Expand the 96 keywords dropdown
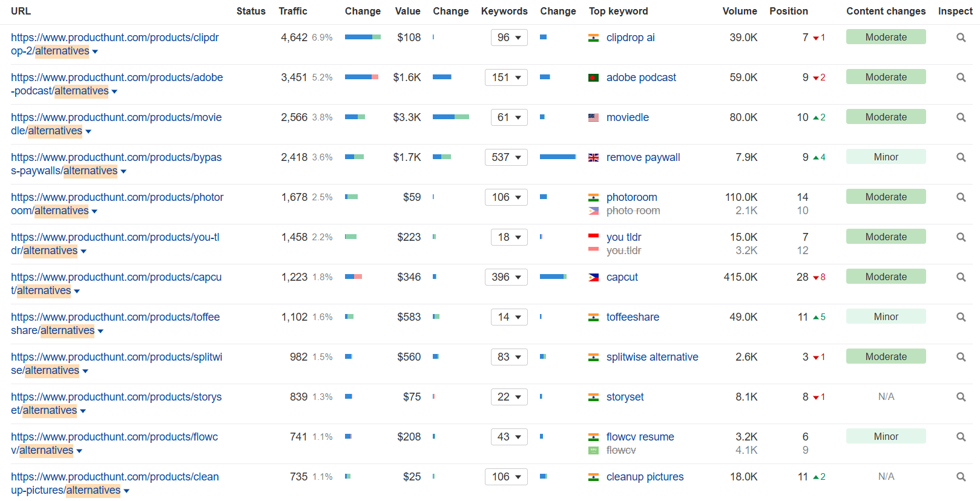The image size is (980, 501). pos(509,38)
